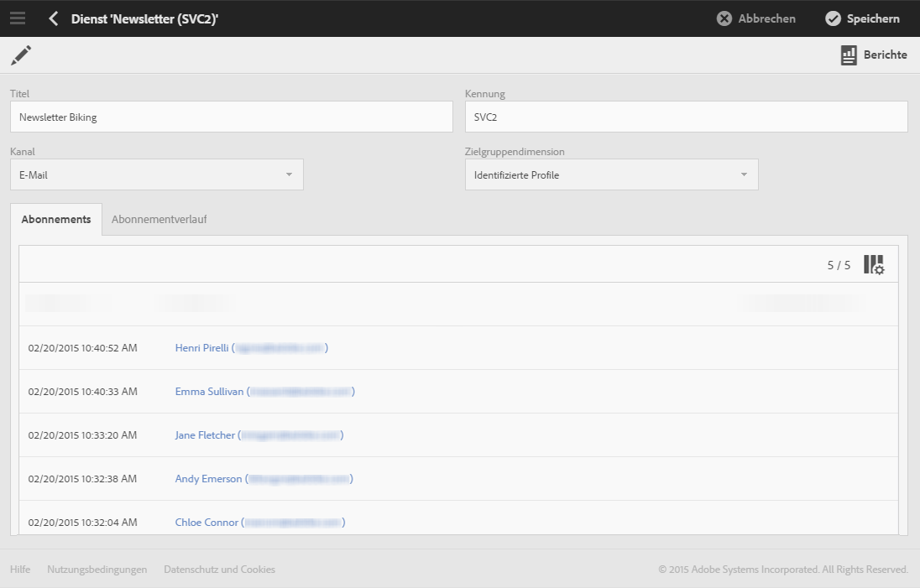Go back using the arrow icon
Image resolution: width=920 pixels, height=588 pixels.
[x=54, y=18]
